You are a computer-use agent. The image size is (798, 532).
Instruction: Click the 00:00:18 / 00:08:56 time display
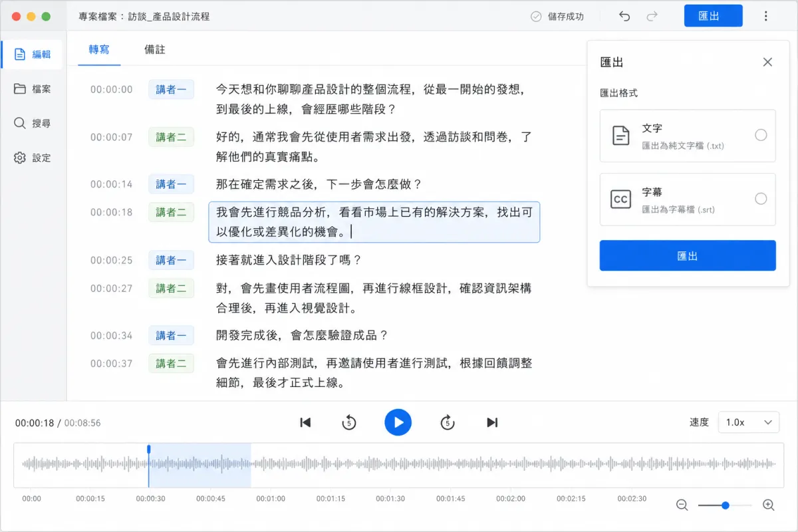coord(58,423)
